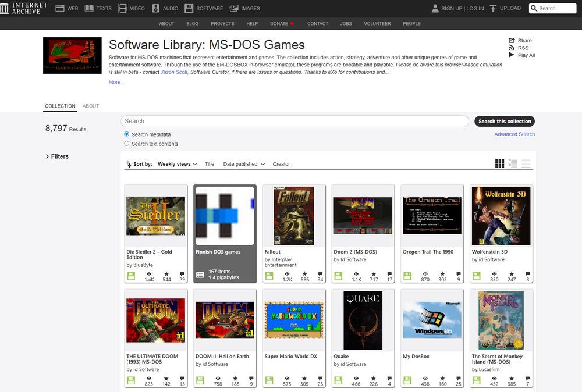Open the Super Mario World DX thumbnail

pyautogui.click(x=293, y=320)
